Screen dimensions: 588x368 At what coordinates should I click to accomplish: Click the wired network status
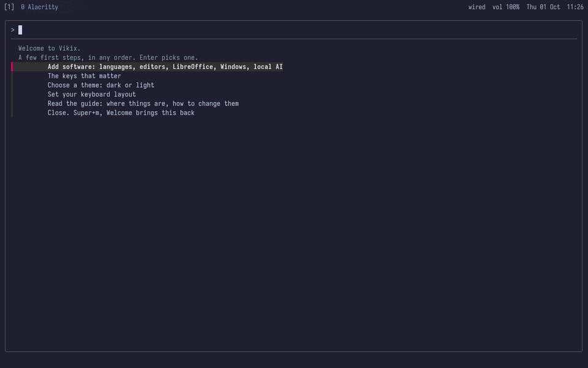(x=477, y=7)
